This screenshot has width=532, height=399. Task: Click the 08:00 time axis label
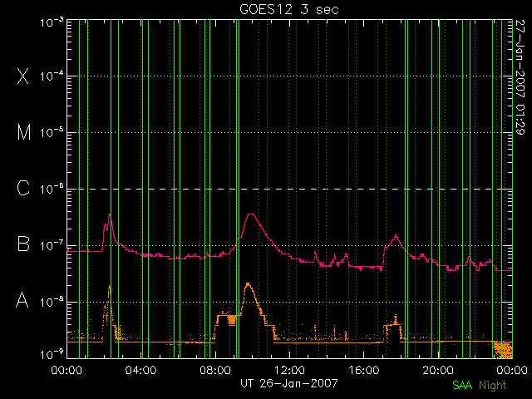215,370
